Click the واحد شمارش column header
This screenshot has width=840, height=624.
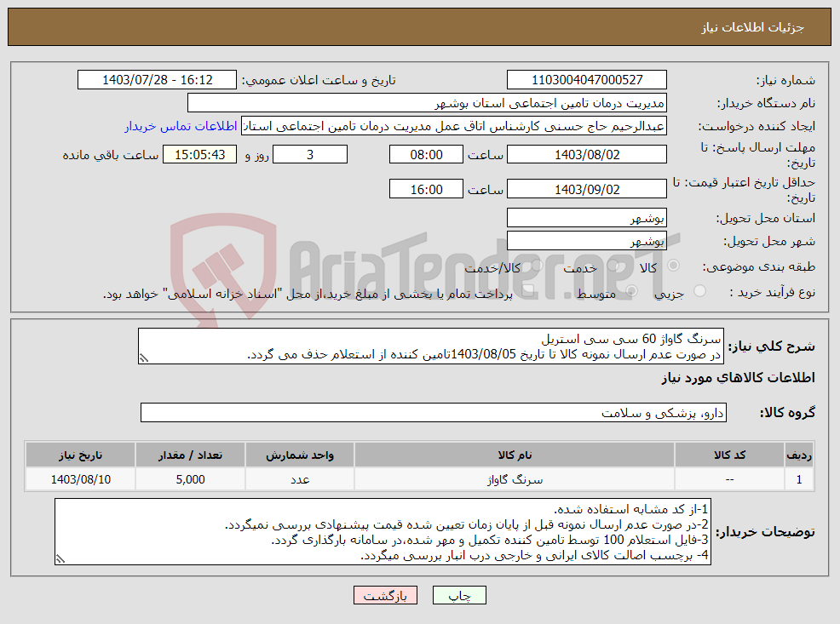(x=300, y=455)
